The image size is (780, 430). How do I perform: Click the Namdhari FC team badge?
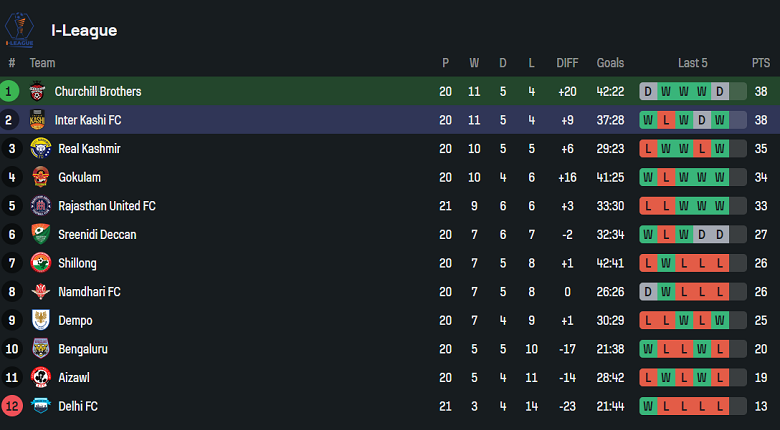coord(40,292)
